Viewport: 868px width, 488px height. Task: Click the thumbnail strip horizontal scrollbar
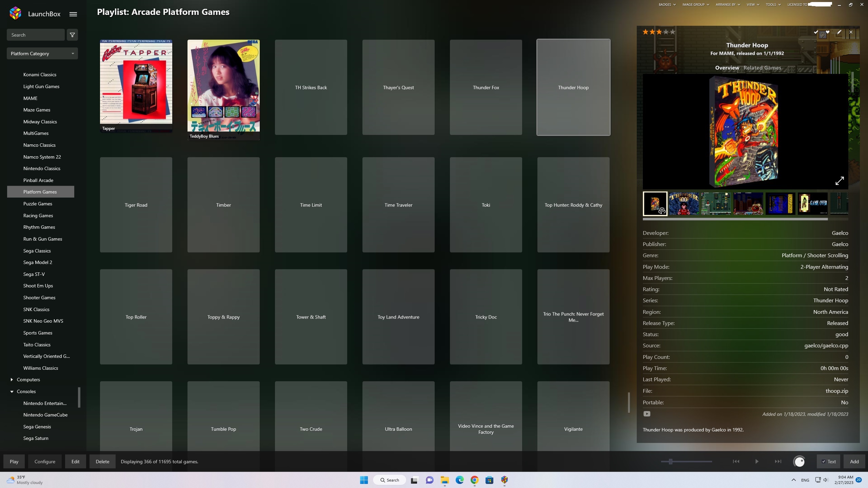735,219
